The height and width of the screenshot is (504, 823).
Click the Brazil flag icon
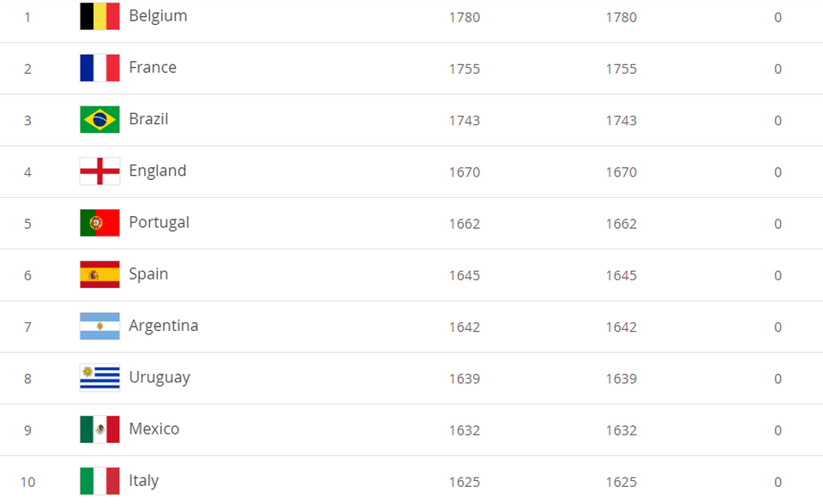99,119
